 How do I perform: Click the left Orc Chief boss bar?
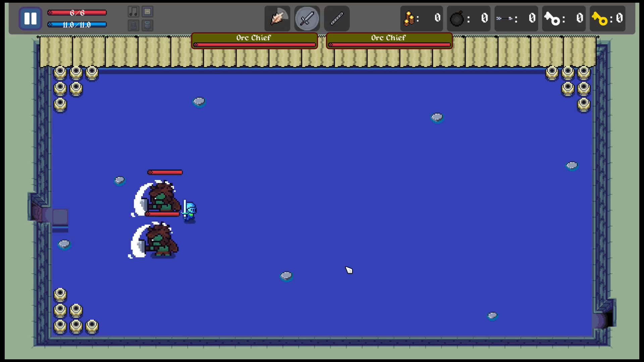255,41
